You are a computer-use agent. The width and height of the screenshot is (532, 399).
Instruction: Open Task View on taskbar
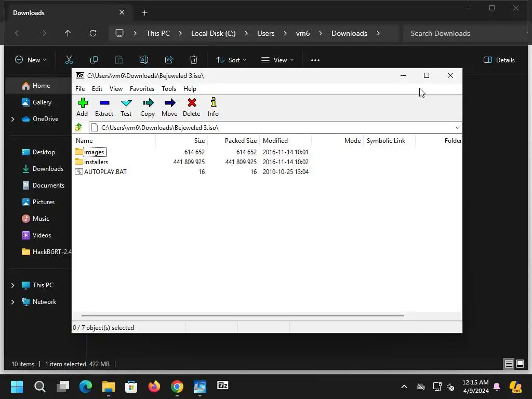63,387
